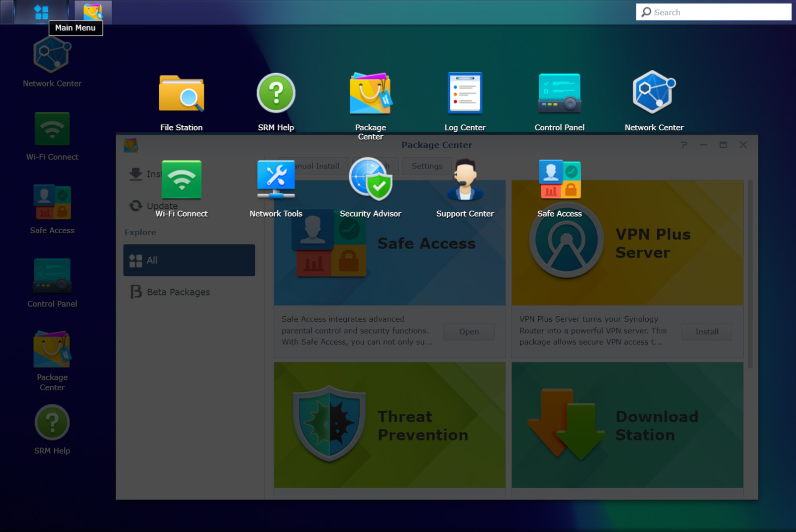Close the Package Center window
796x532 pixels.
pos(743,145)
